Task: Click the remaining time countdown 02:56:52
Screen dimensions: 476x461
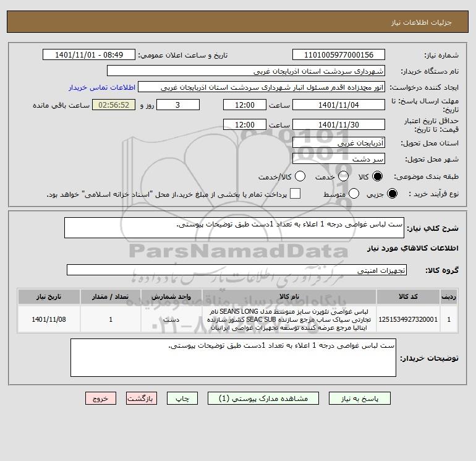Action: [x=114, y=105]
